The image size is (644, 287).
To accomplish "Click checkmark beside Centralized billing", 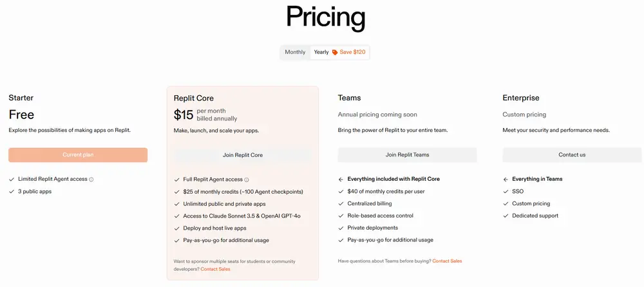I will click(341, 203).
